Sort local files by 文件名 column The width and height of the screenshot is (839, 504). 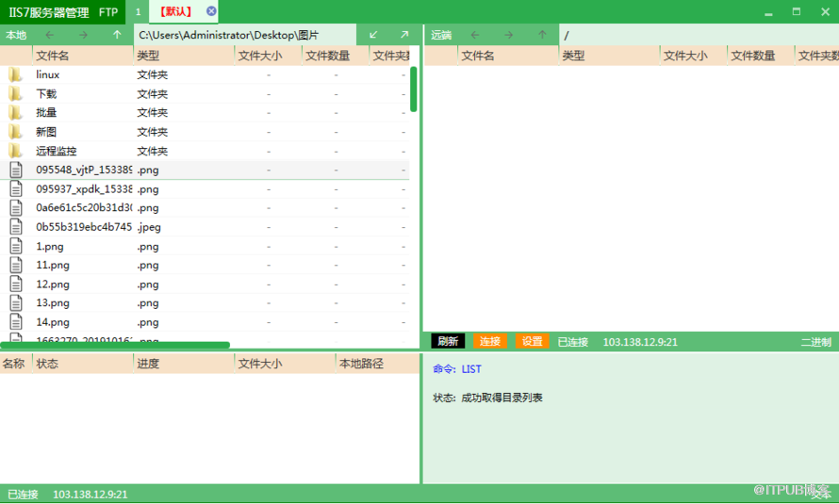click(83, 55)
